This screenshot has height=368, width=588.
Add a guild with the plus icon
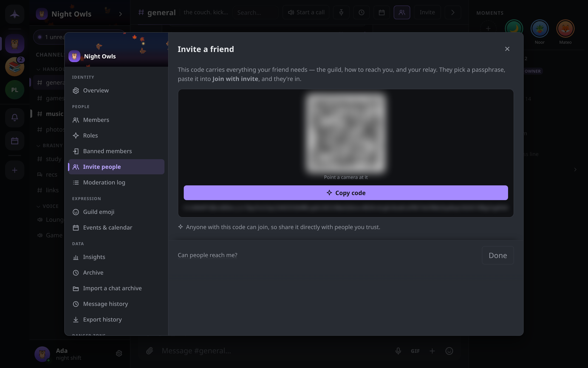click(14, 170)
